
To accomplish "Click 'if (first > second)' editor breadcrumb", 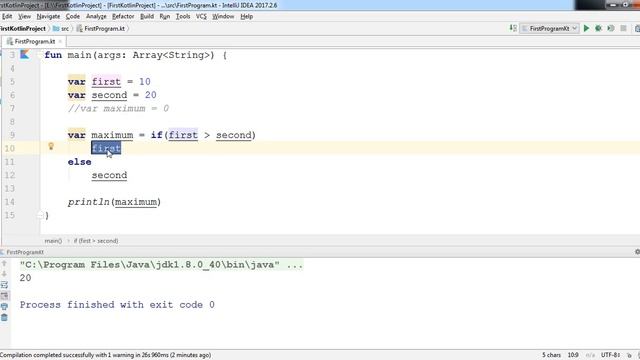I will pos(96,241).
